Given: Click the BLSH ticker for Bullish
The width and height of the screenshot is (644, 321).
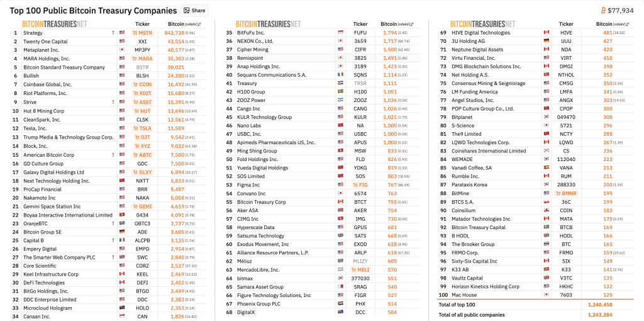Looking at the screenshot, I should 143,76.
